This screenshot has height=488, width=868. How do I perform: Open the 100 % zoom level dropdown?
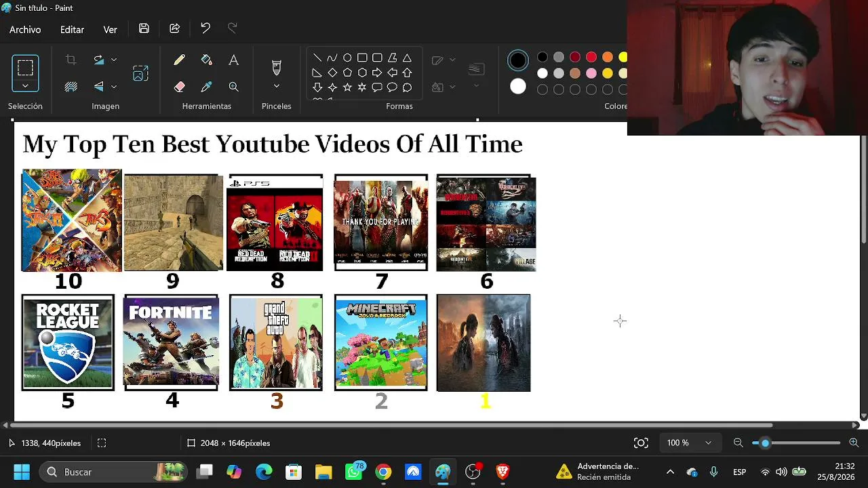pyautogui.click(x=689, y=443)
